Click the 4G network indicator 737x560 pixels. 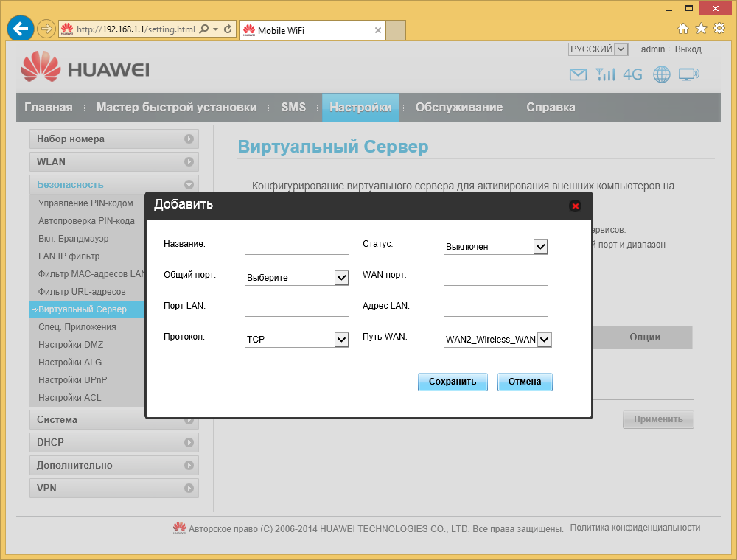tap(632, 74)
